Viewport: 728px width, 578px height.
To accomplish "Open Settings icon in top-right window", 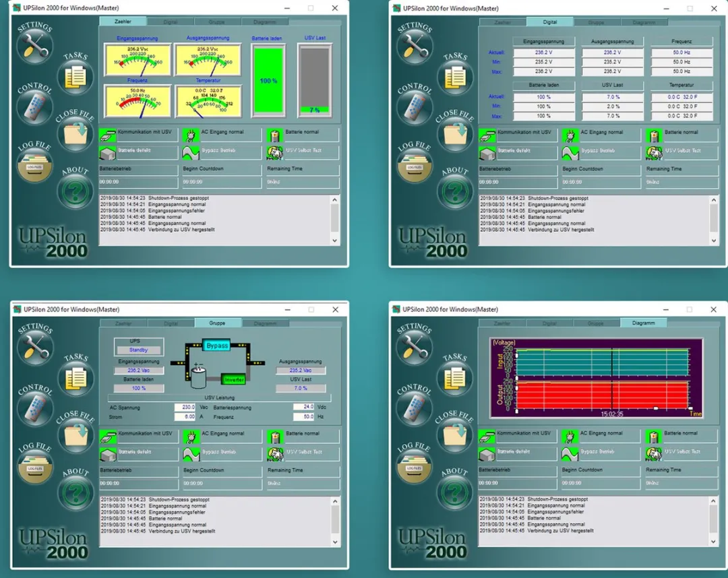I will 415,47.
